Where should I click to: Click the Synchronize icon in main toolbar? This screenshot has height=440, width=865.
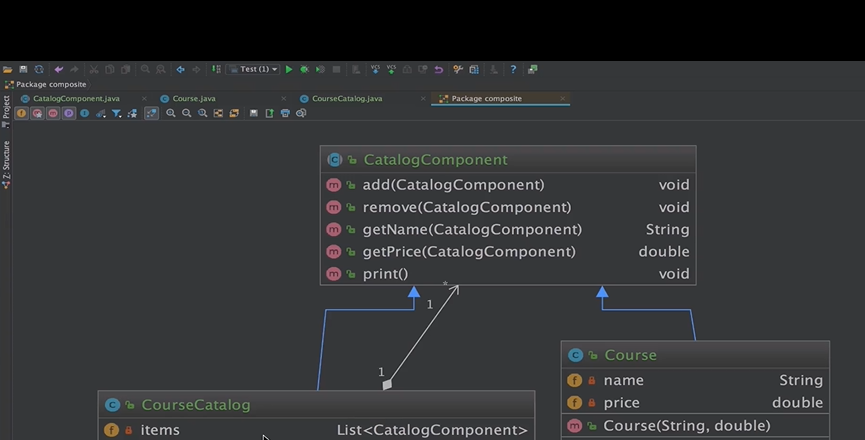click(x=39, y=69)
